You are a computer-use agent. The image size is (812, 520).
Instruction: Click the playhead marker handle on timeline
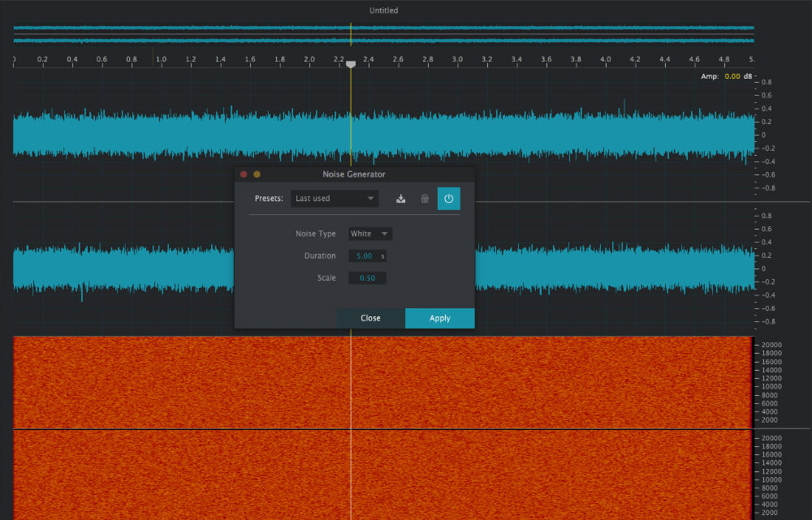click(351, 64)
